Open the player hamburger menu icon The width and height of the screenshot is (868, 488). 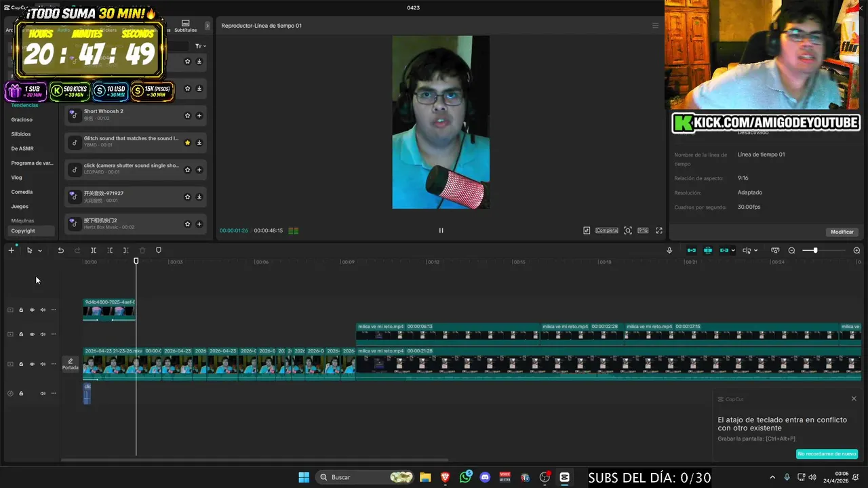[655, 26]
